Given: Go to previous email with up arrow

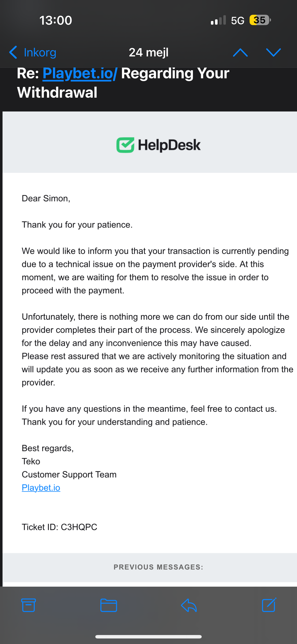Looking at the screenshot, I should tap(240, 53).
